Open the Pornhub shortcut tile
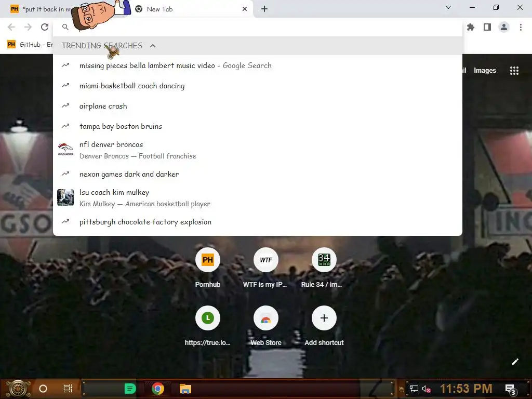The image size is (532, 399). (x=208, y=268)
